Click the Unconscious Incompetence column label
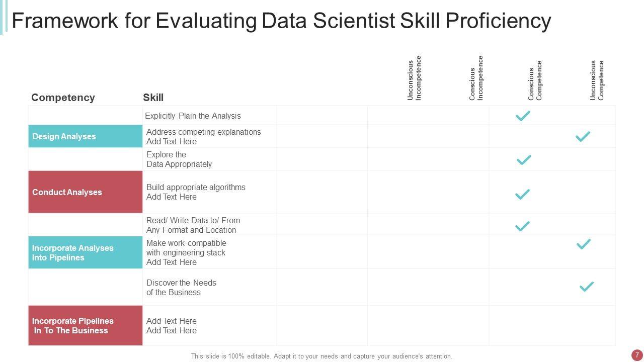The image size is (644, 362). coord(415,78)
